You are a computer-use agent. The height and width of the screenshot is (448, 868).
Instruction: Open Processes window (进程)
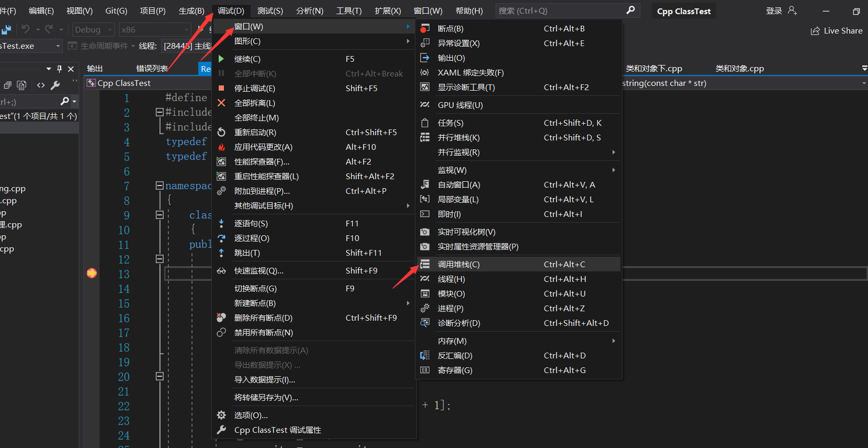(x=519, y=309)
